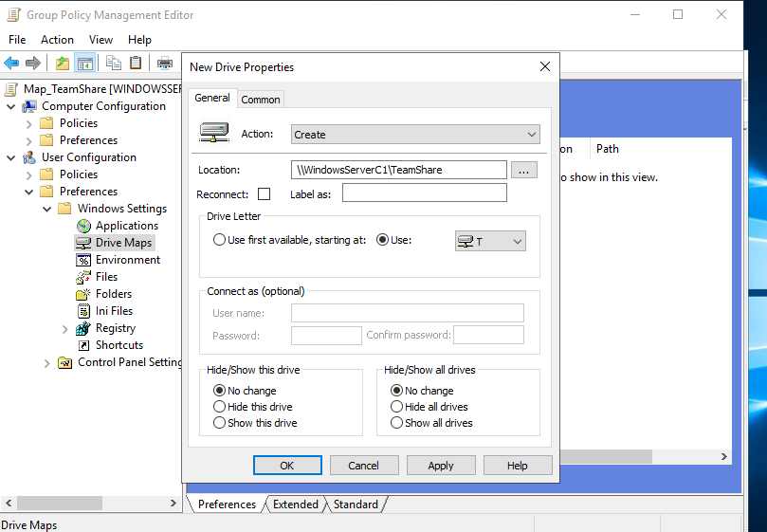Click the Windows Settings folder icon

click(x=64, y=209)
